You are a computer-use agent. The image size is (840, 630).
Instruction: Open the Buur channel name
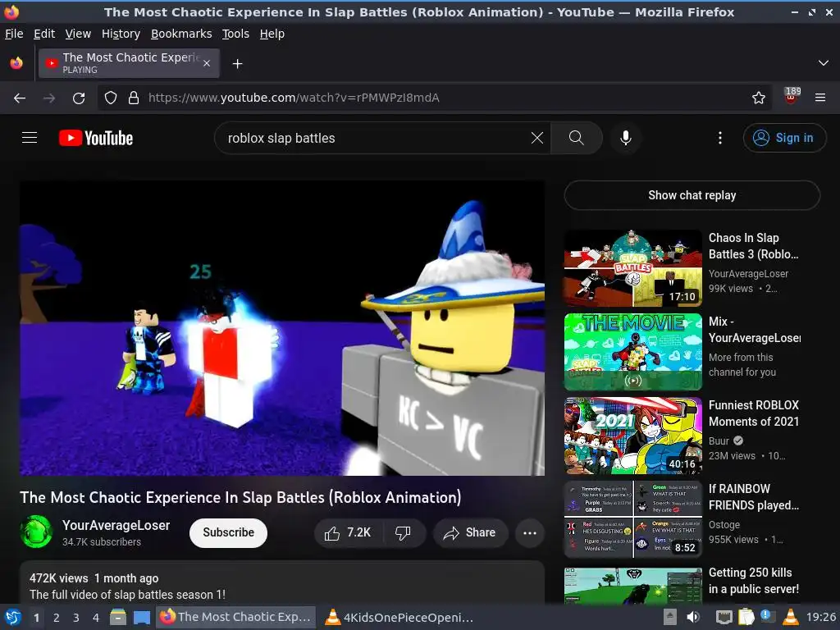719,441
